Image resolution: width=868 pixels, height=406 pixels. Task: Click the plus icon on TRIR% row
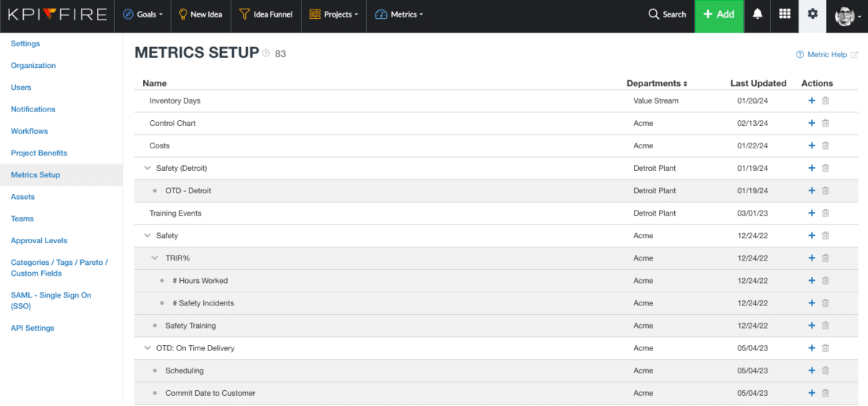(812, 258)
